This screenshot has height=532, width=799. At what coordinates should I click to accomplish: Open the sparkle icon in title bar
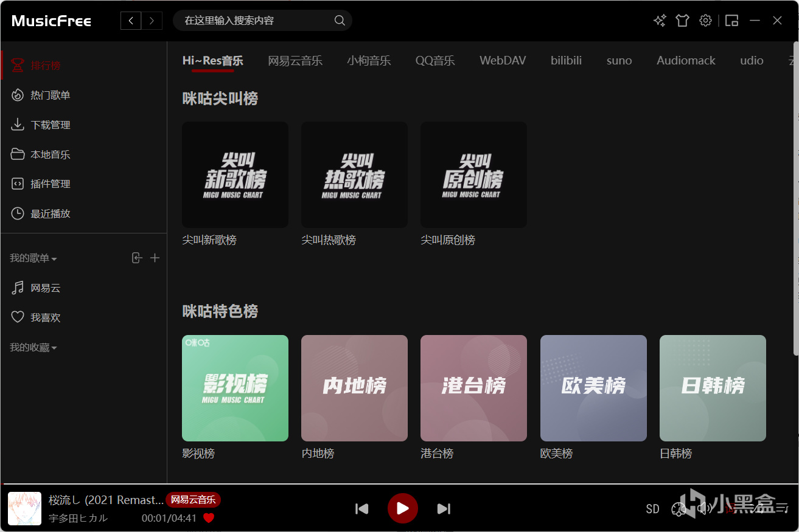pyautogui.click(x=660, y=21)
